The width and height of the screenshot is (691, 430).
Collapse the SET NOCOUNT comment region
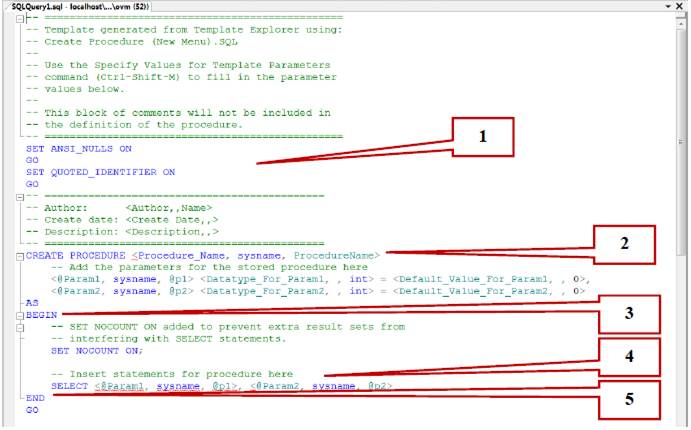pyautogui.click(x=21, y=326)
